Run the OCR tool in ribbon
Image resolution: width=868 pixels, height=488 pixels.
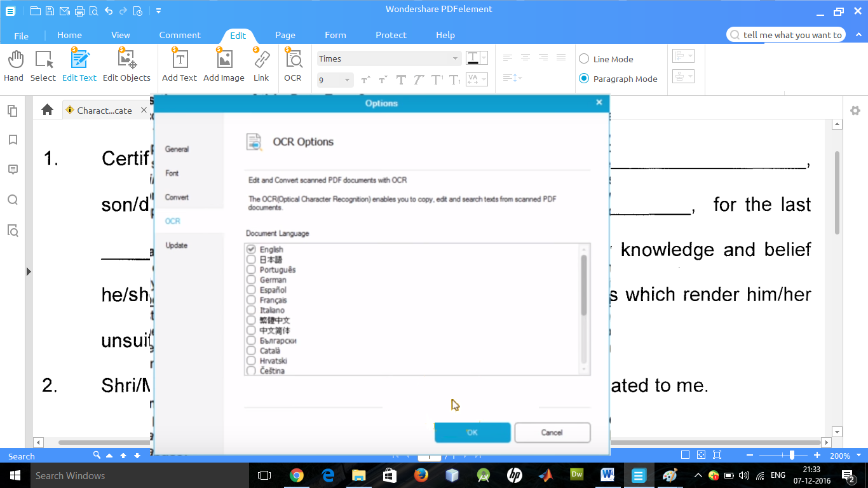click(x=293, y=66)
